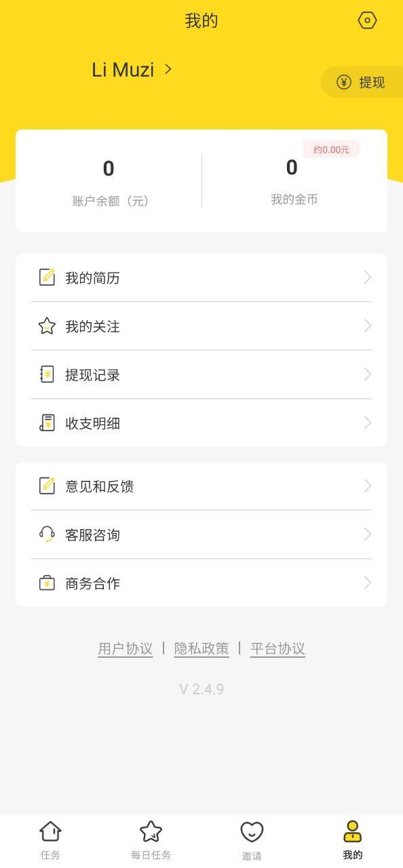Click the 约0.00元 conversion badge
The image size is (403, 868).
pyautogui.click(x=331, y=149)
